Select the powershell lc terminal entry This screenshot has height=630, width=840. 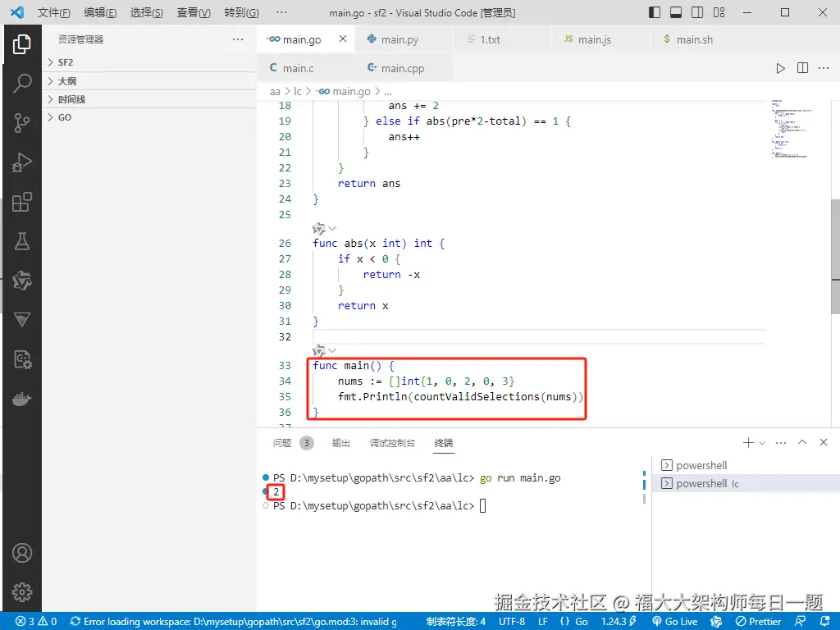coord(746,483)
